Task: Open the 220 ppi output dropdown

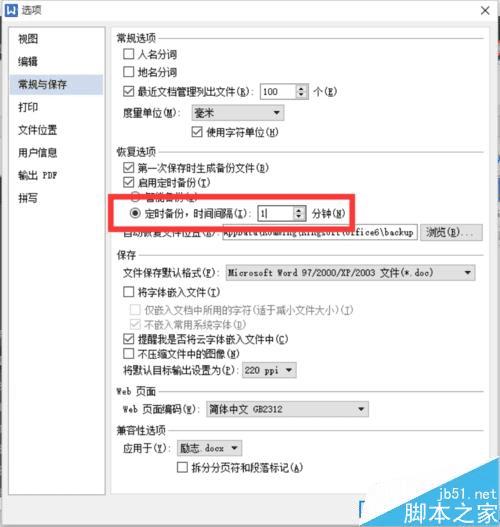Action: click(269, 370)
